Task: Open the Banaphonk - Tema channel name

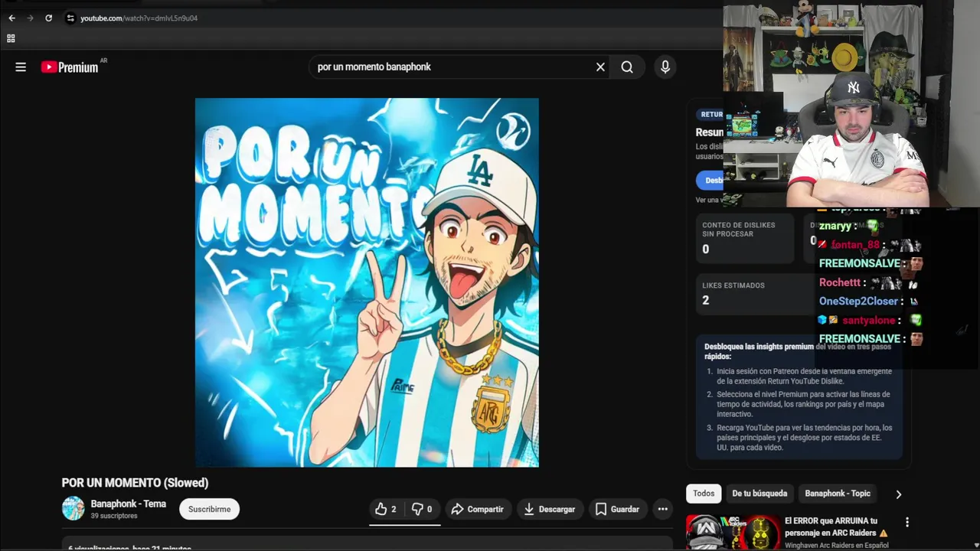Action: [x=129, y=504]
